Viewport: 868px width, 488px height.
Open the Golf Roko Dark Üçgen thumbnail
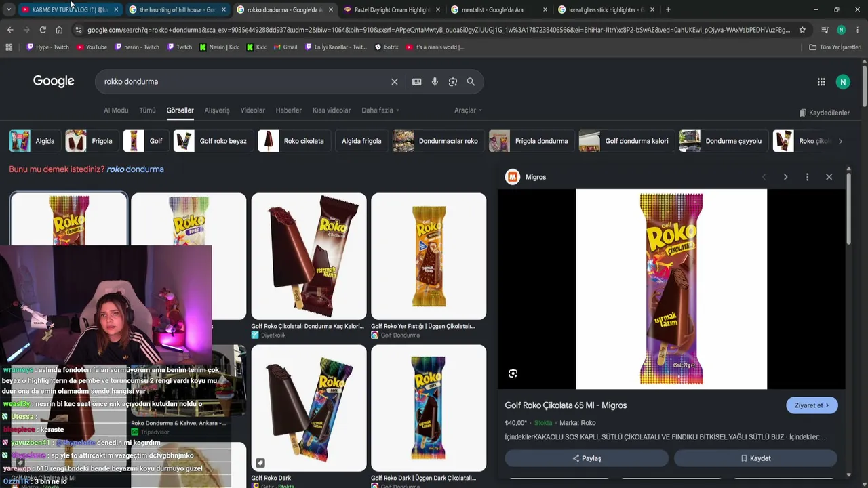pyautogui.click(x=429, y=409)
